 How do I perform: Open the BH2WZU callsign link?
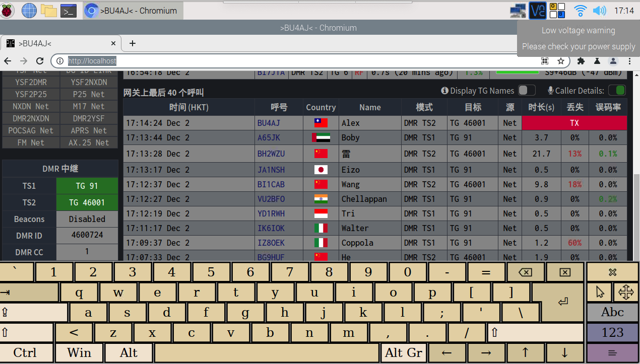[271, 154]
